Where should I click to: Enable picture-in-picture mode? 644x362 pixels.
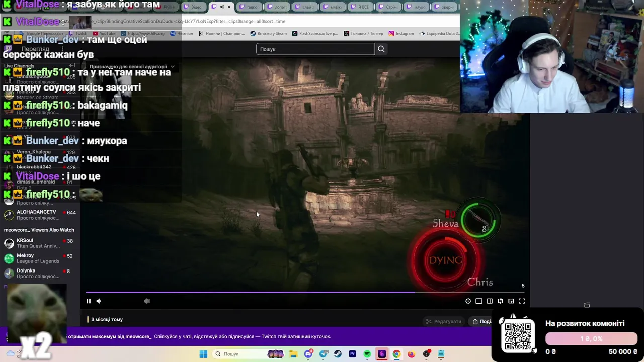(x=511, y=301)
